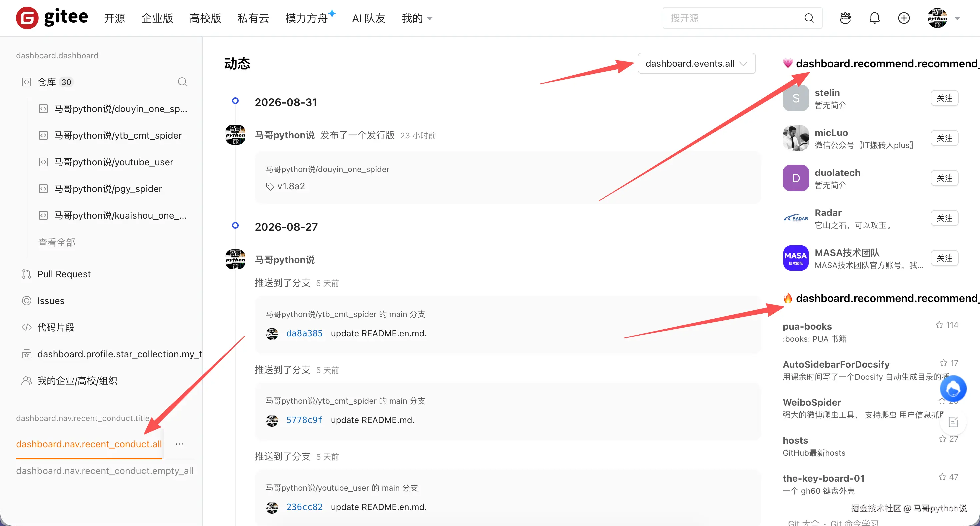The height and width of the screenshot is (526, 980).
Task: Click repo icon for ytb_cmt_spider in sidebar
Action: pyautogui.click(x=43, y=135)
